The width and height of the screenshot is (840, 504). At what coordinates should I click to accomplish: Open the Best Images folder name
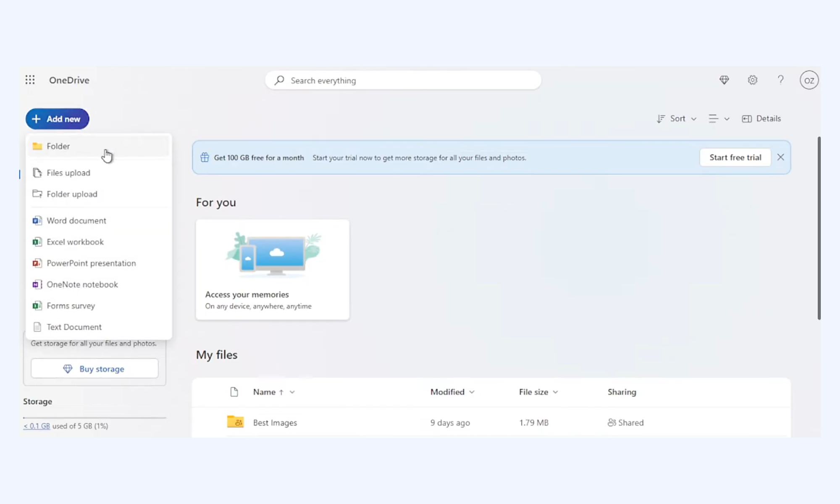coord(275,423)
